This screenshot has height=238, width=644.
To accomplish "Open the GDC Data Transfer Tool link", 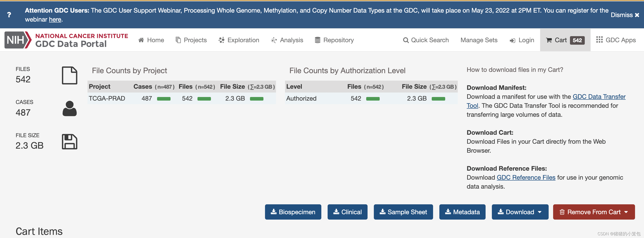I will pos(599,97).
